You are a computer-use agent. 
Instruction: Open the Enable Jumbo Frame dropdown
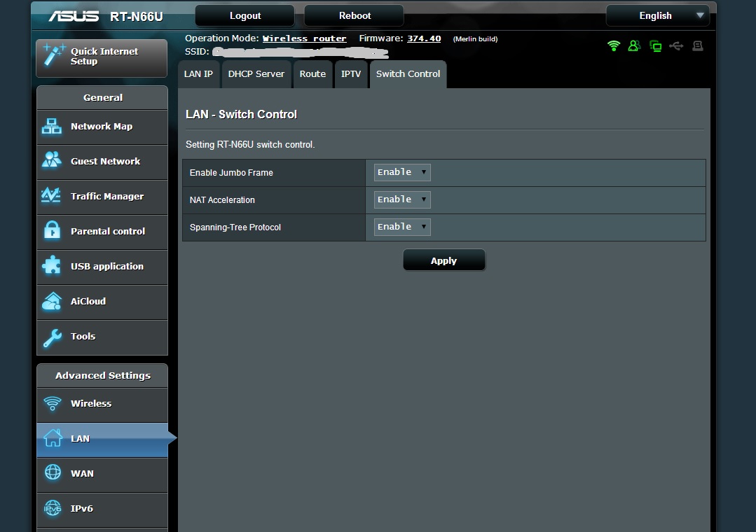point(402,172)
